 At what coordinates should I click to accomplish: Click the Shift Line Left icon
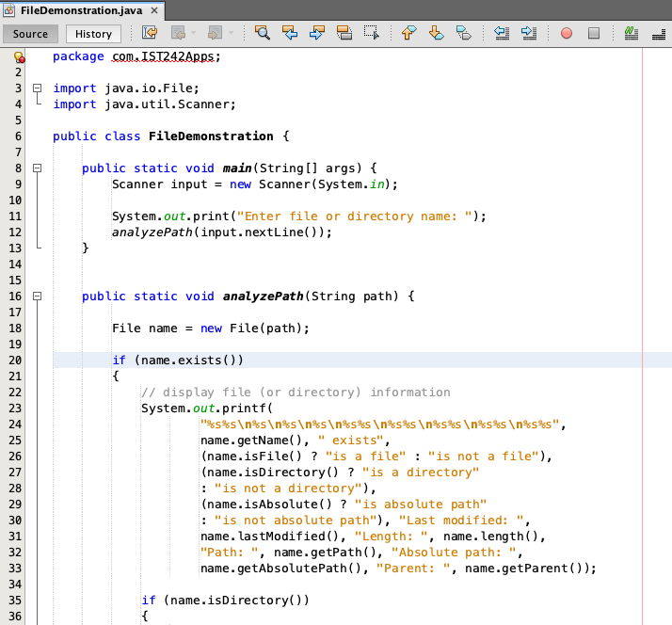(x=502, y=33)
